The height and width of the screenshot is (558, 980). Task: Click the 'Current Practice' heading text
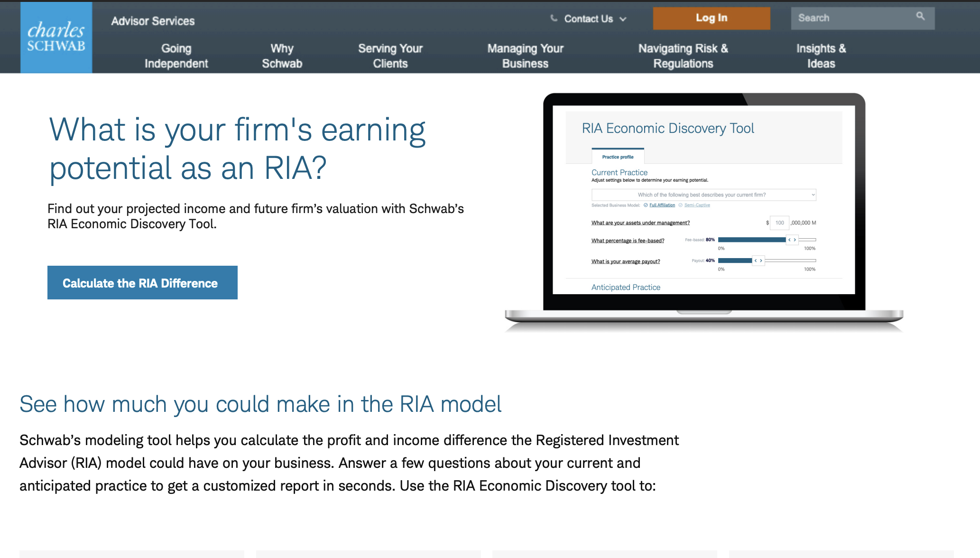pyautogui.click(x=619, y=172)
